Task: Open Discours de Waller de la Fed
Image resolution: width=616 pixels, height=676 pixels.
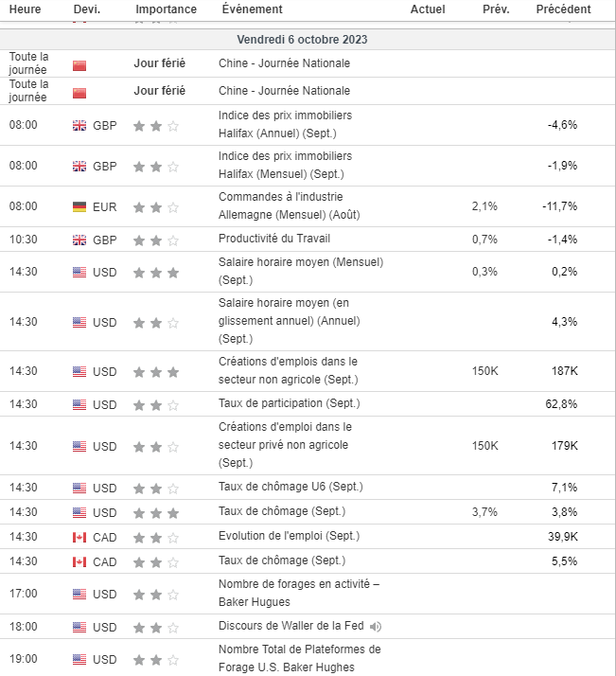Action: 291,627
